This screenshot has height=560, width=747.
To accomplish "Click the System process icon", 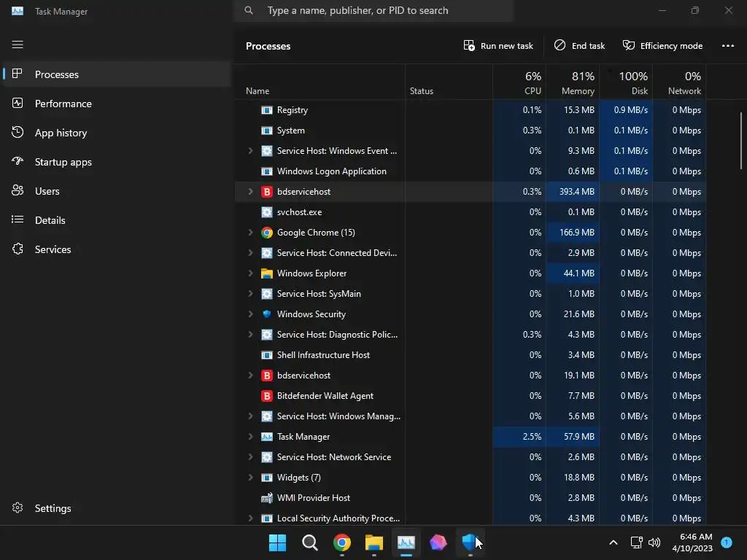I will (x=267, y=131).
